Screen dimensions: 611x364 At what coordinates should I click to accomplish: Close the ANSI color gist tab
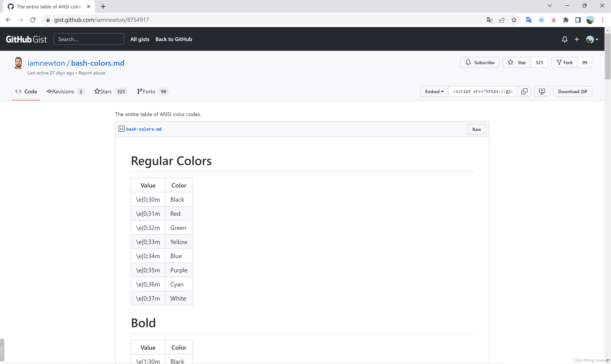pos(89,7)
